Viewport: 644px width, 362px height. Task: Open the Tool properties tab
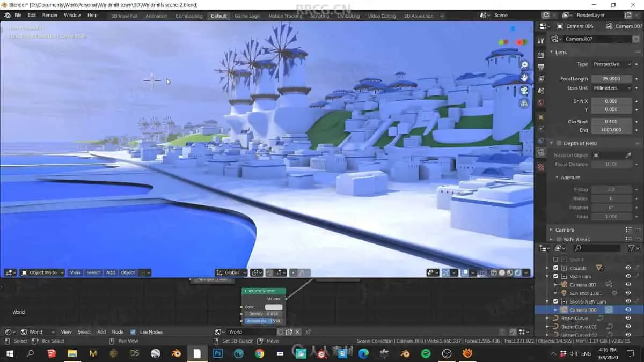click(541, 40)
